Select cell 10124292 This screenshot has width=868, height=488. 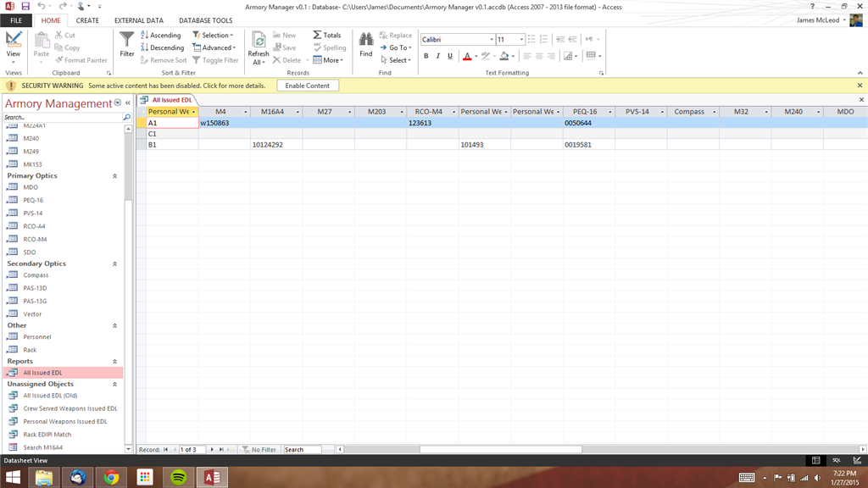[276, 144]
